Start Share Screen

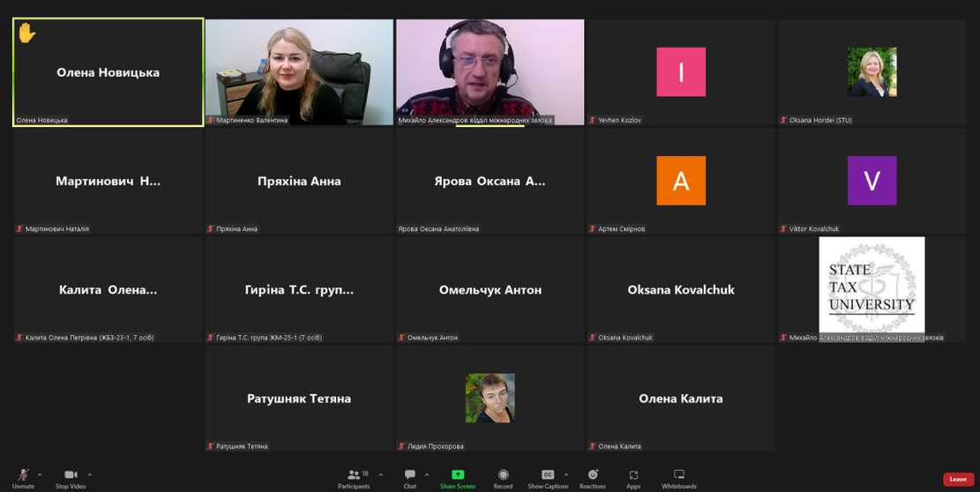[x=458, y=477]
